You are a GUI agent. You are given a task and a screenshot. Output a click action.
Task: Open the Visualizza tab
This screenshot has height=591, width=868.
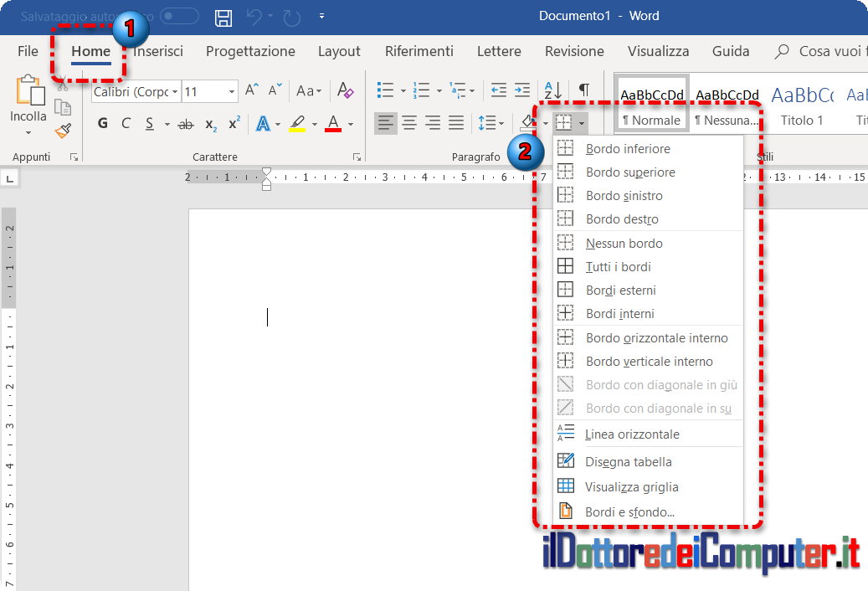658,51
